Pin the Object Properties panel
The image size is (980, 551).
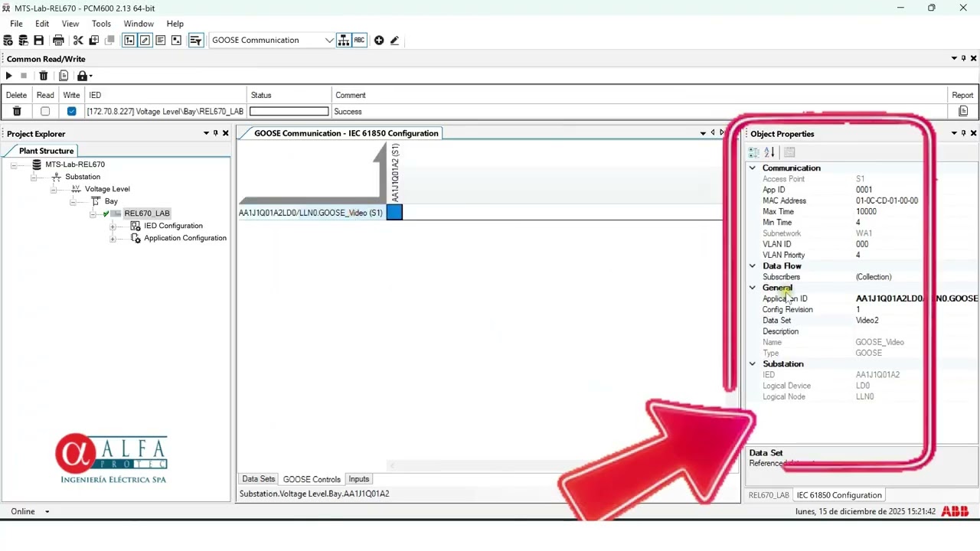(x=963, y=133)
